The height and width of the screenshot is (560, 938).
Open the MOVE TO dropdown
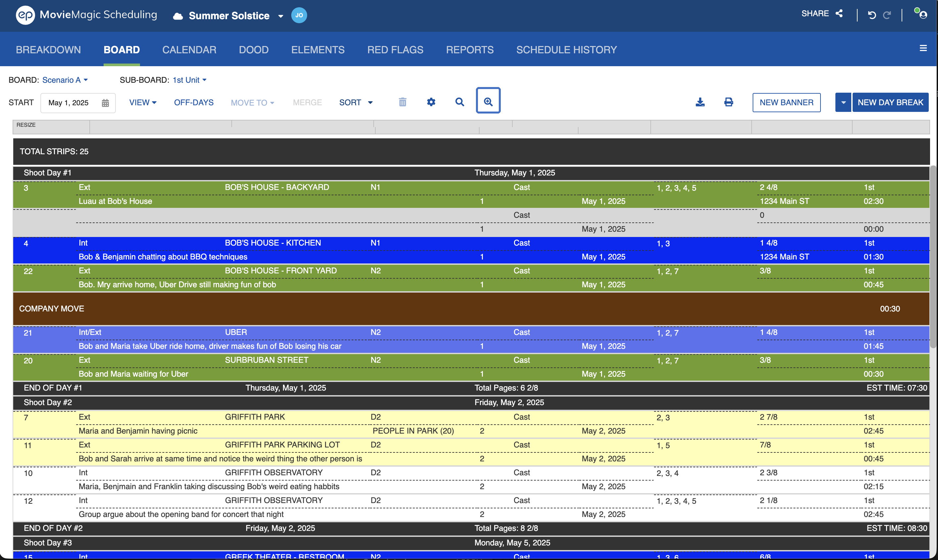(253, 103)
